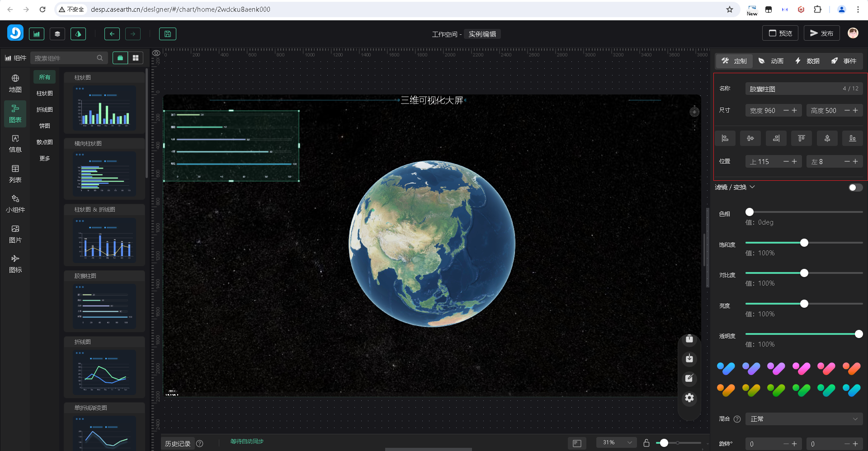The height and width of the screenshot is (451, 868).
Task: Toggle the 滤镜 / 变换 switch
Action: click(855, 188)
